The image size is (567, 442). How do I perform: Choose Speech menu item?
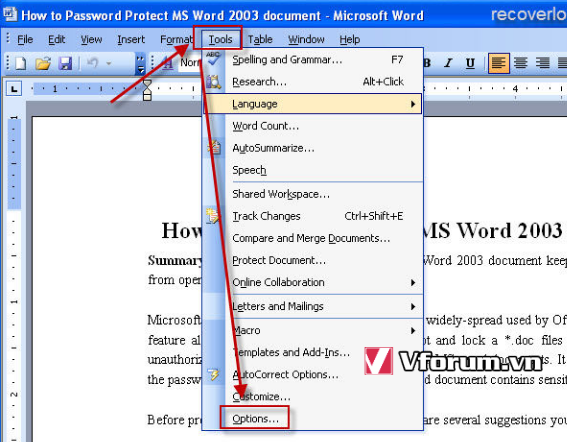[313, 170]
